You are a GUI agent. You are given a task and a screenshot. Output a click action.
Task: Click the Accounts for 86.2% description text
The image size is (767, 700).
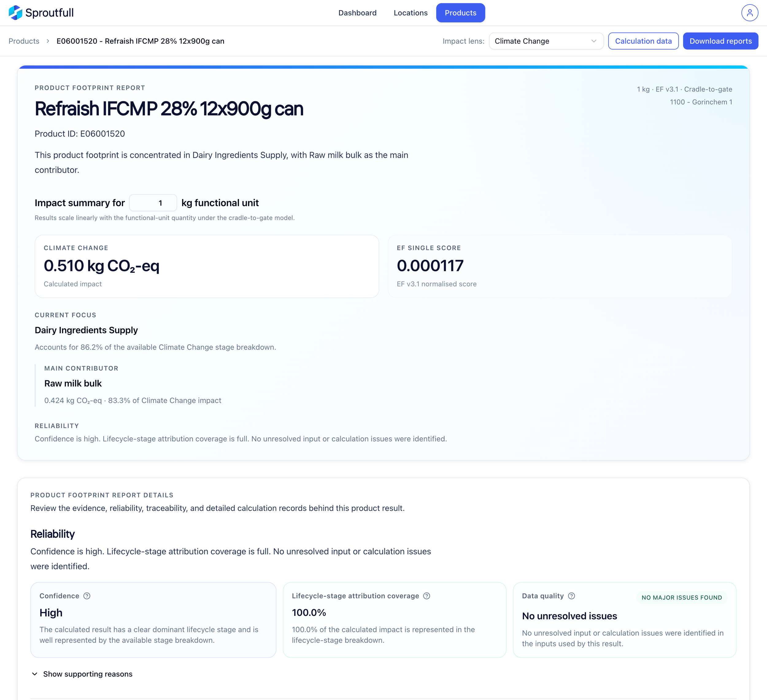pos(155,347)
